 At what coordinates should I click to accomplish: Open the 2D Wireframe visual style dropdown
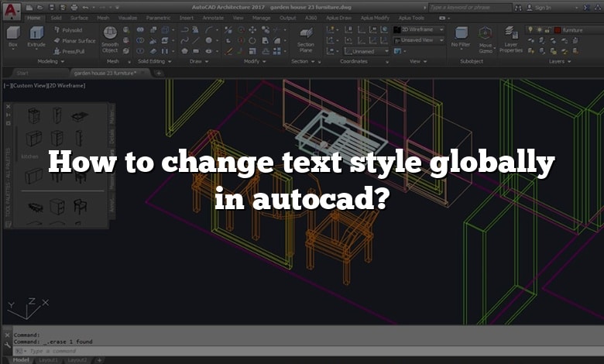(x=419, y=29)
